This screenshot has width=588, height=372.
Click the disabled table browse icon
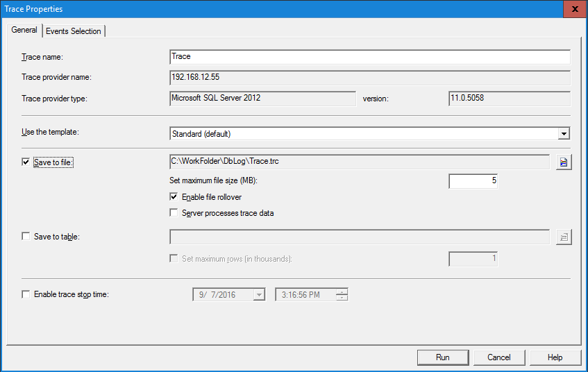point(564,237)
